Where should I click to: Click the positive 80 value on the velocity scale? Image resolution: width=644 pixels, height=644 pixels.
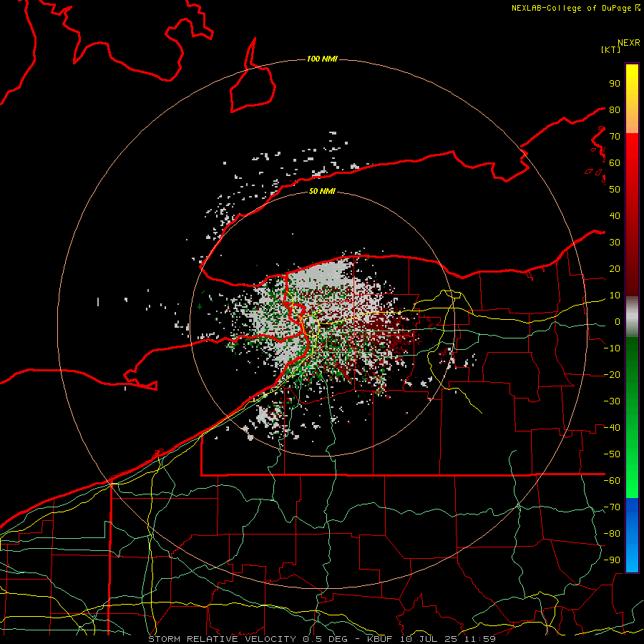(615, 109)
